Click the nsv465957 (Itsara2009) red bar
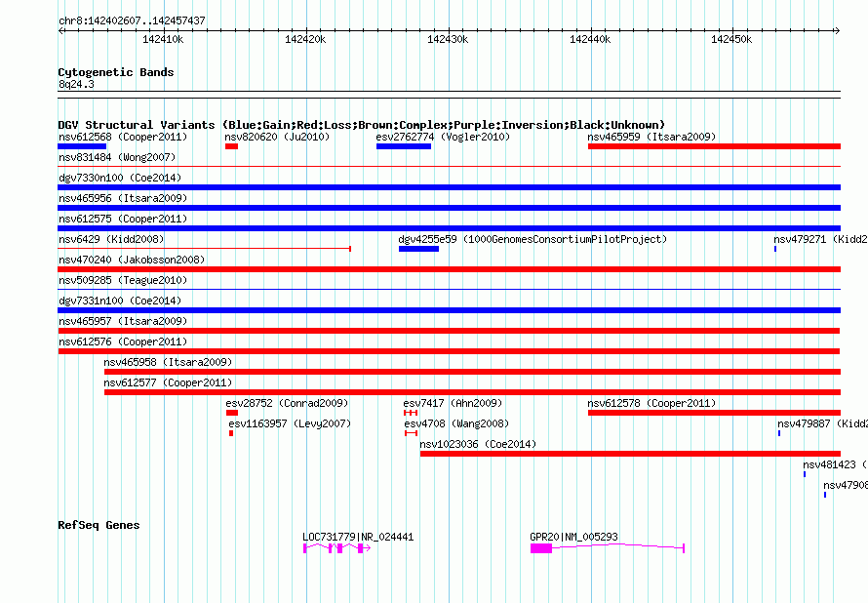The width and height of the screenshot is (868, 603). 449,331
